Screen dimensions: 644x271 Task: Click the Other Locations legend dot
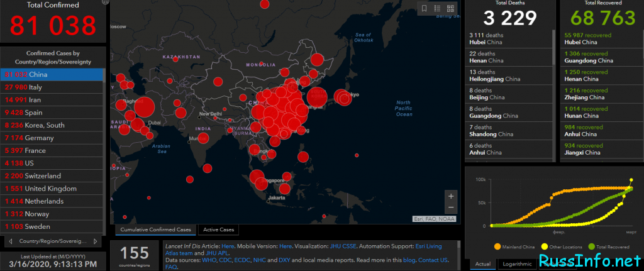pyautogui.click(x=545, y=246)
